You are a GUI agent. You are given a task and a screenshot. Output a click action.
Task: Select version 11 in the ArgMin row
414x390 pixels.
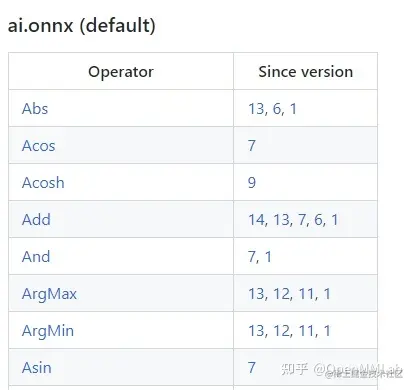[306, 331]
